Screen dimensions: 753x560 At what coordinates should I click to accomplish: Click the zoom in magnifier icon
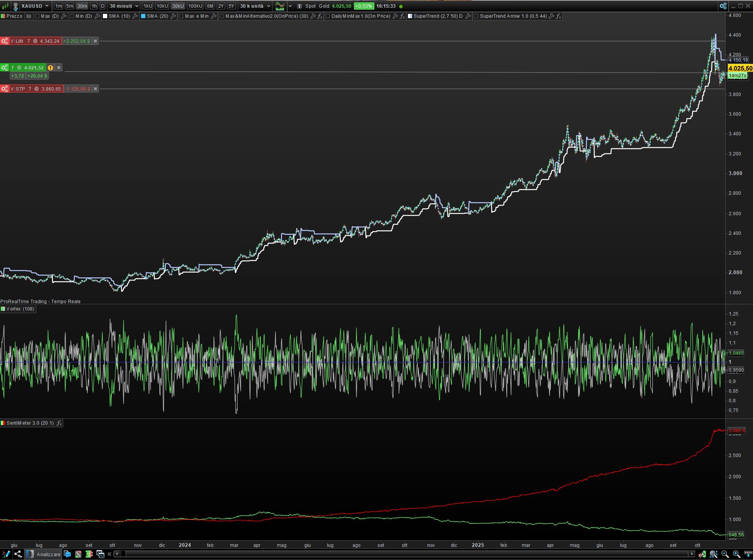pos(736,554)
